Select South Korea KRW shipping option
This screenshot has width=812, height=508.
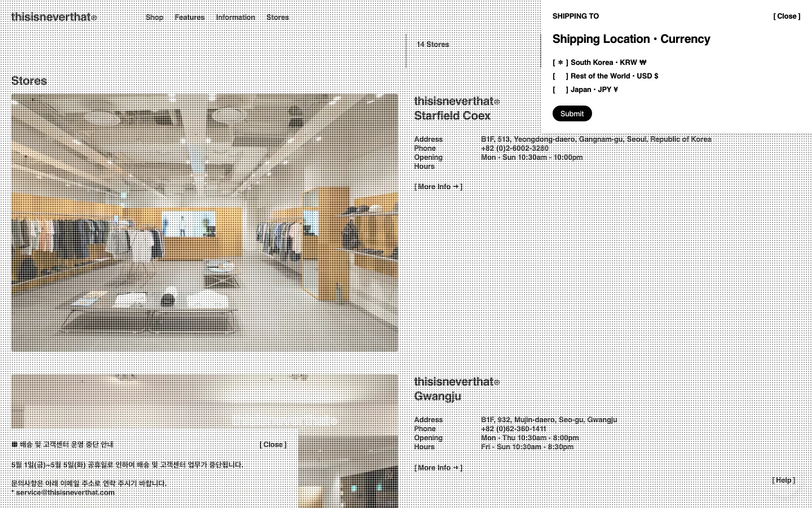(x=599, y=63)
